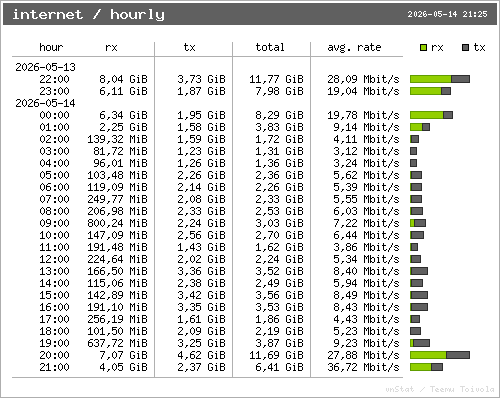Select the 'hour' column header
The width and height of the screenshot is (500, 398).
click(51, 47)
